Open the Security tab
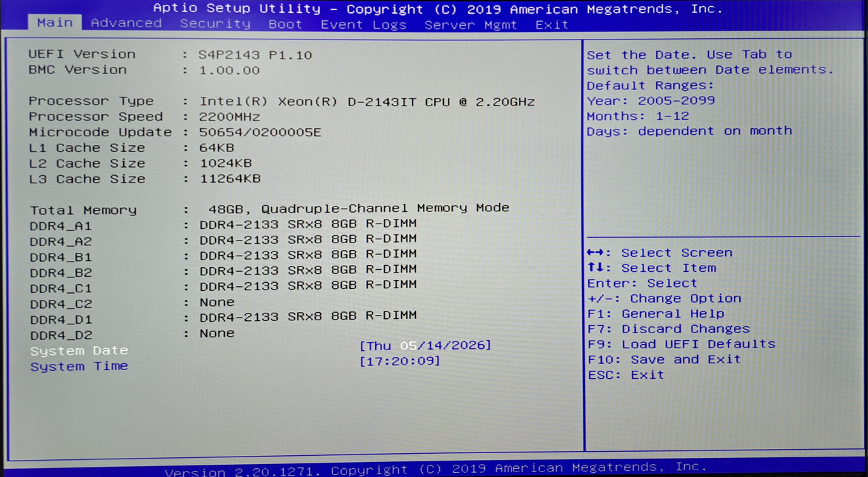 coord(215,24)
